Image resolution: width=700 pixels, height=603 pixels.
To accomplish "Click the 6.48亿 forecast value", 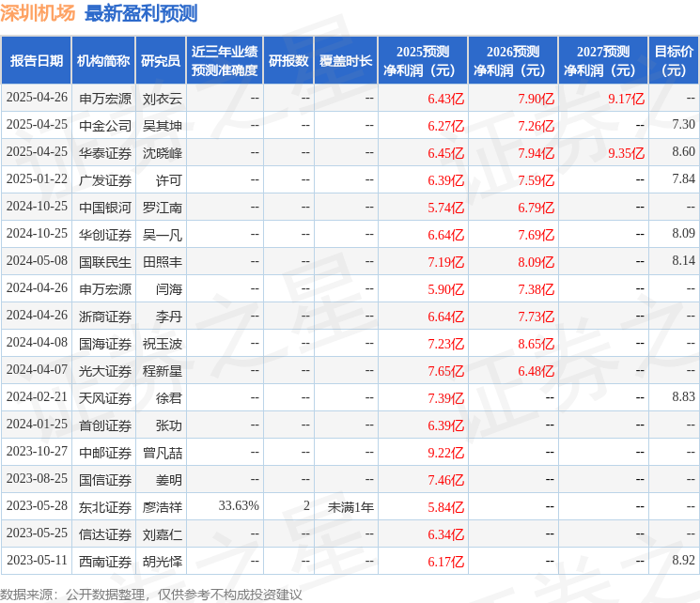I will [x=537, y=371].
